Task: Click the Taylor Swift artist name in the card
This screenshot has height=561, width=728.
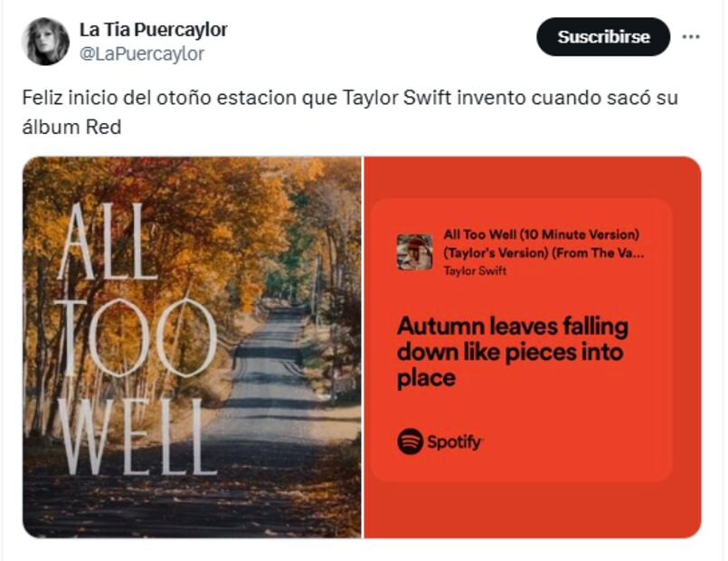Action: click(475, 271)
